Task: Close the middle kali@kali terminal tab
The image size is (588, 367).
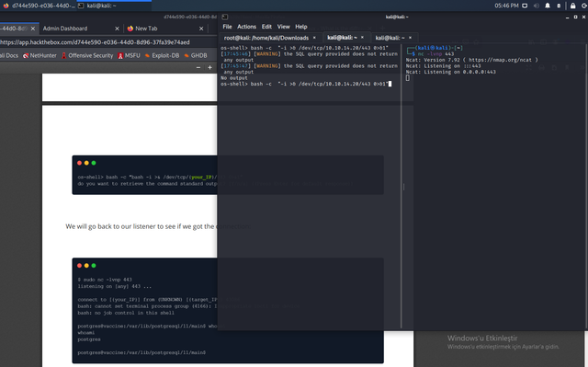Action: pyautogui.click(x=362, y=38)
